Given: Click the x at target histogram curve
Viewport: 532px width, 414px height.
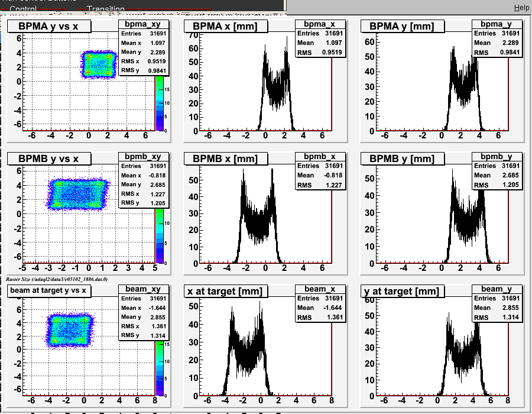Looking at the screenshot, I should click(x=247, y=353).
